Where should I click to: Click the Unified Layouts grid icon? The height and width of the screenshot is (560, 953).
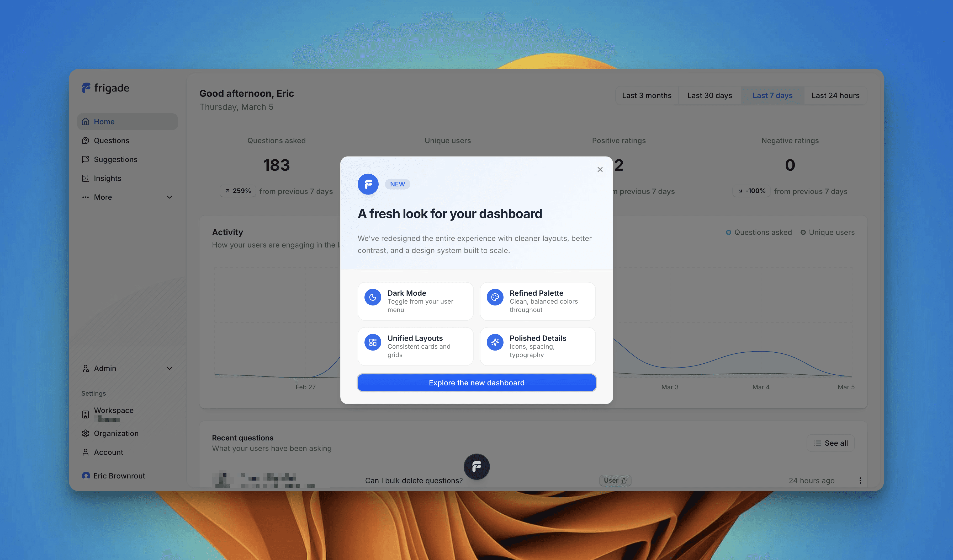[x=373, y=342]
